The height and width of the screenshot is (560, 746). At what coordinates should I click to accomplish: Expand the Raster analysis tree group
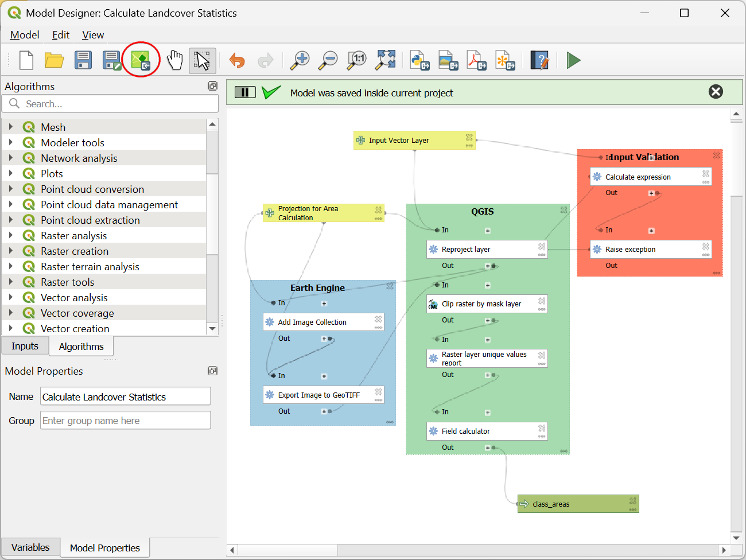11,236
